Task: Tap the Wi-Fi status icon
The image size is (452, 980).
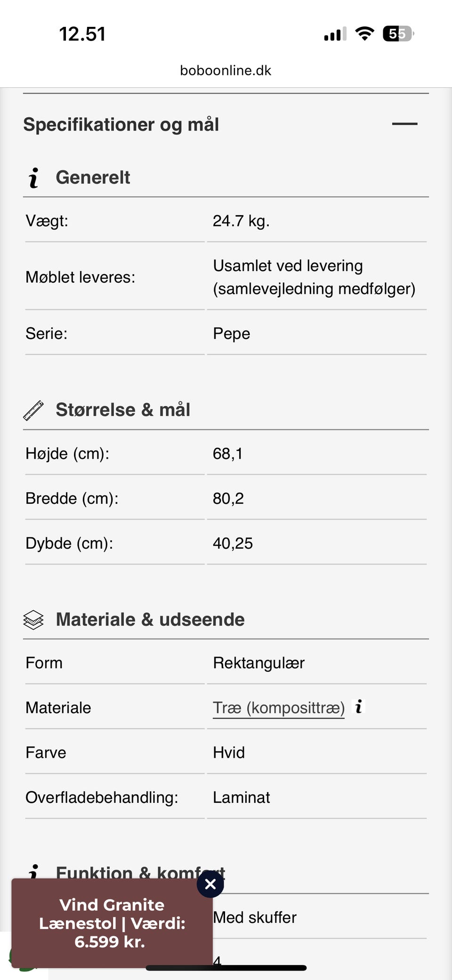Action: click(x=364, y=34)
